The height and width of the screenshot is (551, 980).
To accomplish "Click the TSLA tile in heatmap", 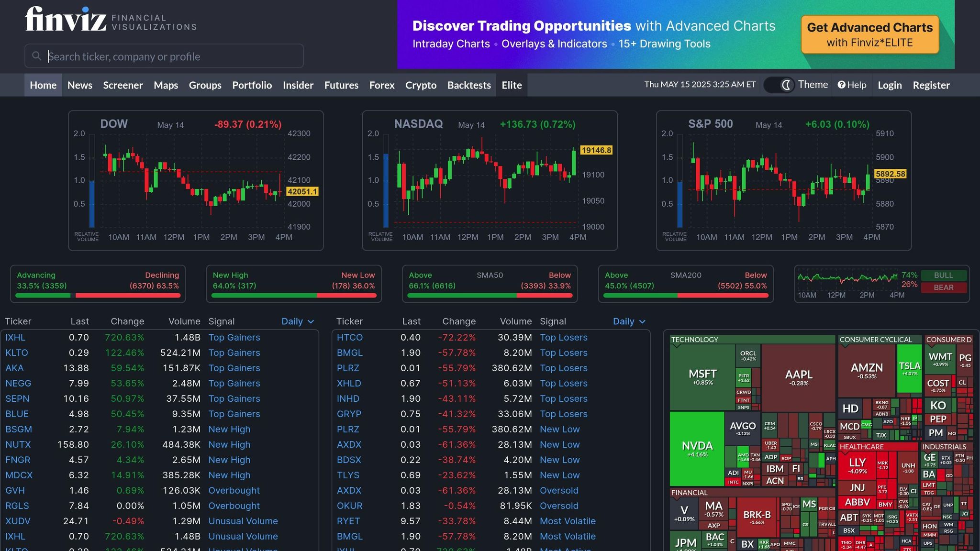I will (x=910, y=368).
